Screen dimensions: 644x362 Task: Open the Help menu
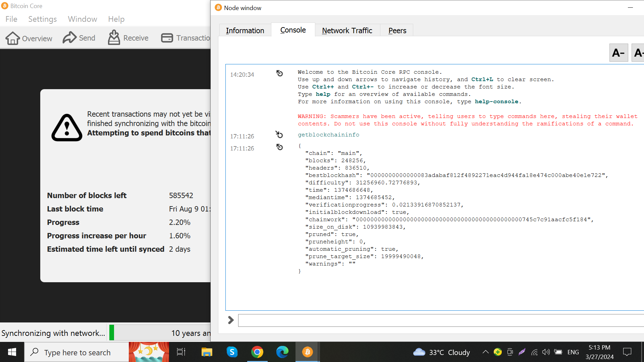116,19
